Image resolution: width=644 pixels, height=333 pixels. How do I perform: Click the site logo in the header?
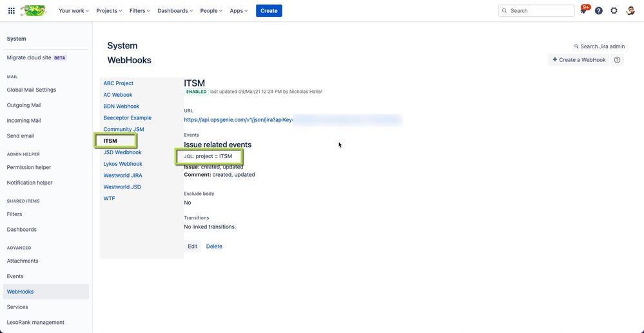point(34,11)
